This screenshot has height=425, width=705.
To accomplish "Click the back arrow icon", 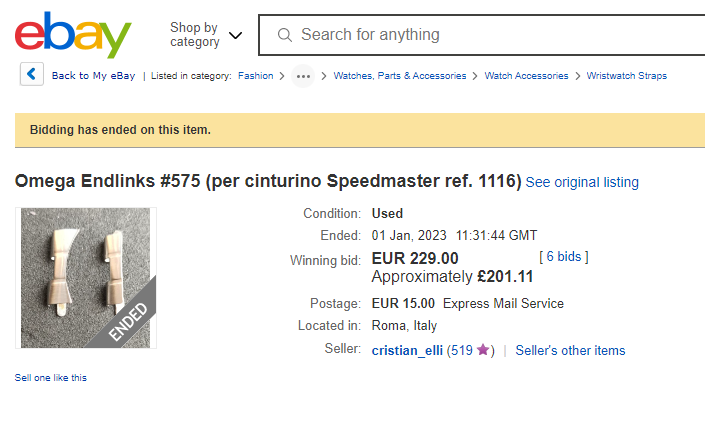I will [x=32, y=75].
